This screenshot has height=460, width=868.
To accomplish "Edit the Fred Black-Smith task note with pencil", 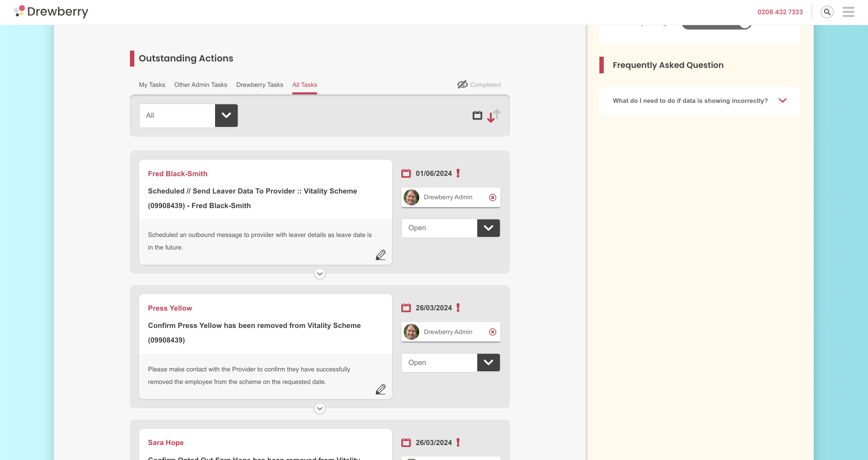I will (x=381, y=255).
